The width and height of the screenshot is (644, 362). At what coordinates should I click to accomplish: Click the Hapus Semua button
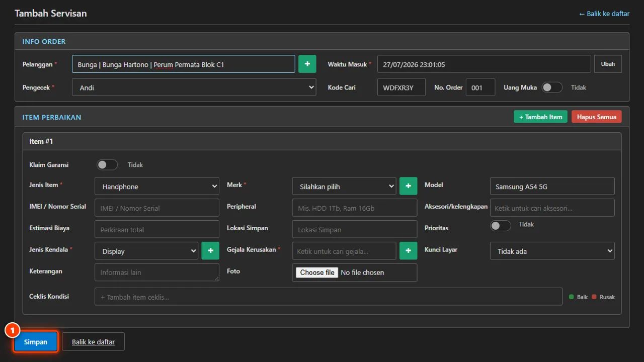[597, 117]
